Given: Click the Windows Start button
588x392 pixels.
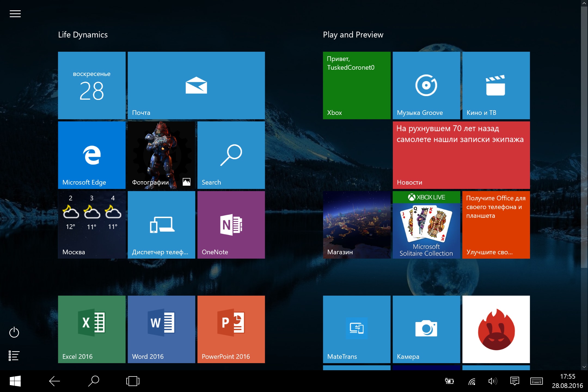Looking at the screenshot, I should pos(15,381).
